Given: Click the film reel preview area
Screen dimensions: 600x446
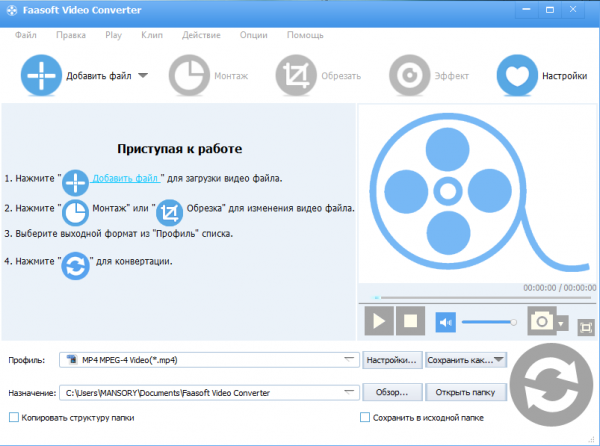Looking at the screenshot, I should point(477,193).
